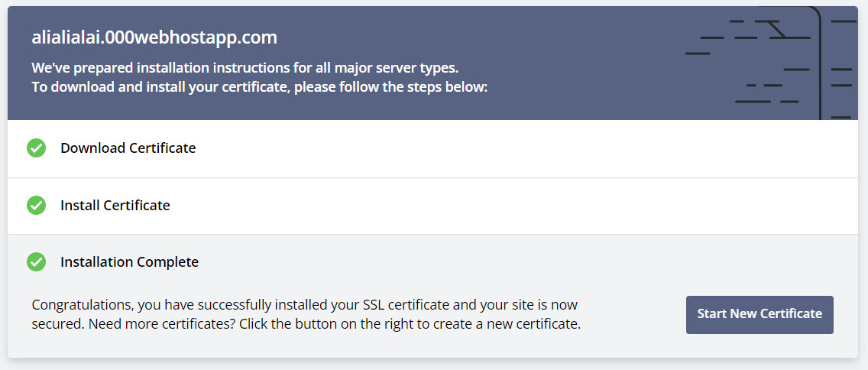The width and height of the screenshot is (868, 370).
Task: Click the word 'Install' in Install Certificate
Action: point(79,206)
